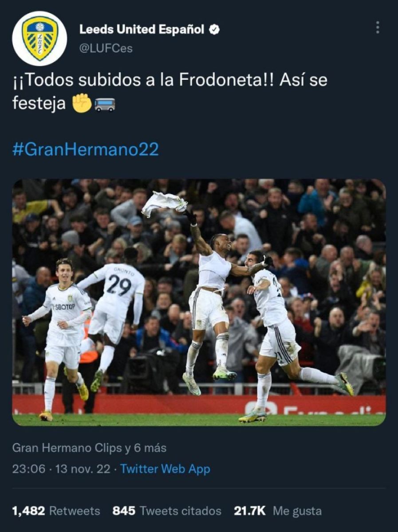Click the 23:06 timestamp
The width and height of the screenshot is (398, 532).
pos(28,469)
